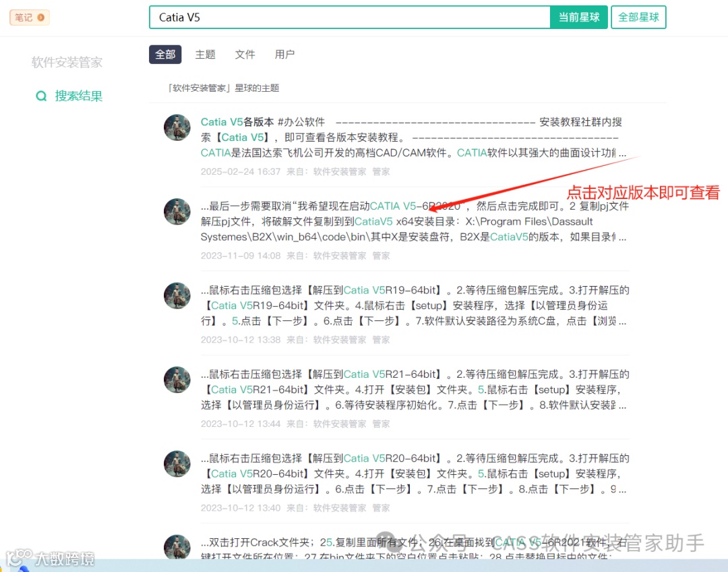Click the 2023-10-12 13:40 timestamp
Viewport: 728px width, 572px height.
pyautogui.click(x=241, y=509)
